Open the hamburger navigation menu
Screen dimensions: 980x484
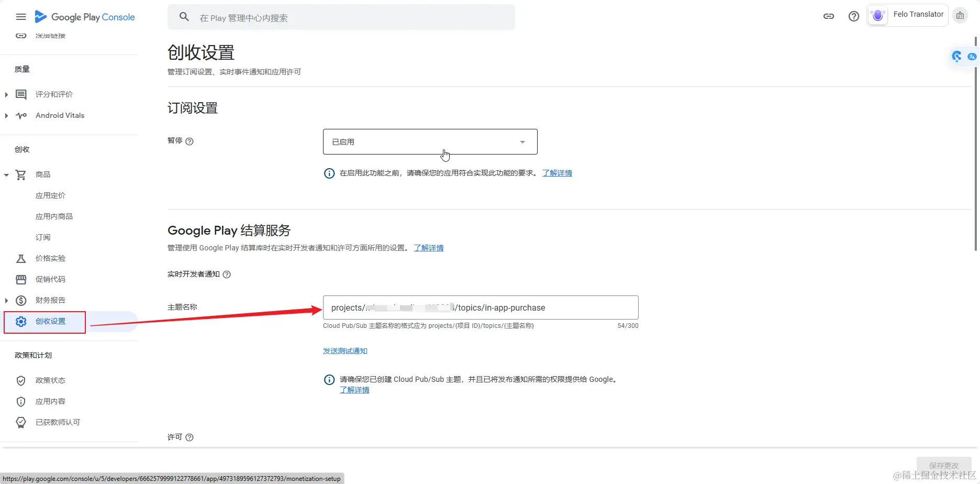[21, 17]
